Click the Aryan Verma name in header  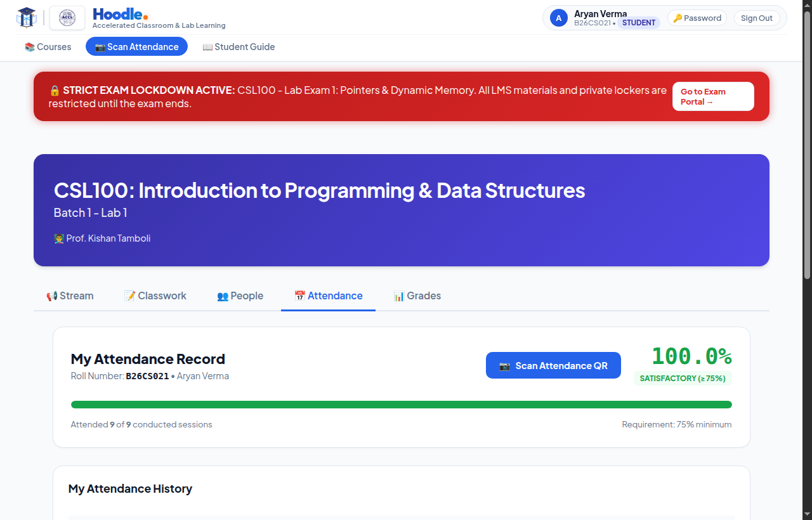(600, 13)
